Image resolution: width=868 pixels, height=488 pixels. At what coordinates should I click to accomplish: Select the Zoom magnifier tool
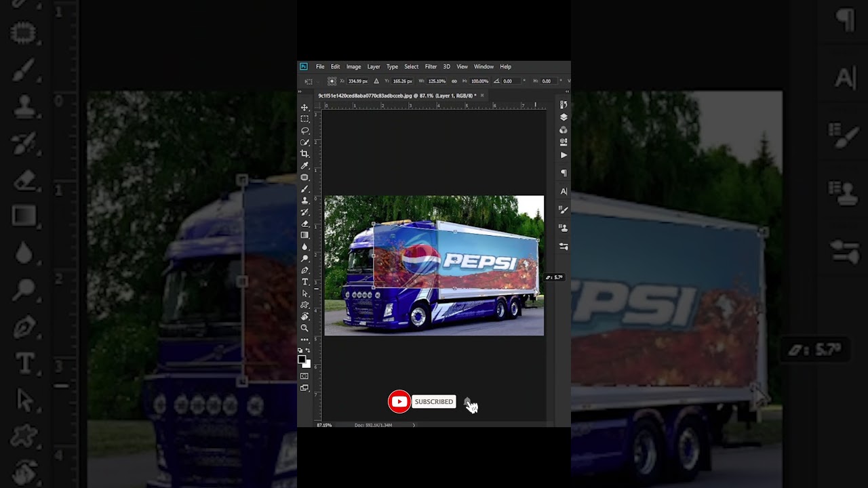pos(304,328)
